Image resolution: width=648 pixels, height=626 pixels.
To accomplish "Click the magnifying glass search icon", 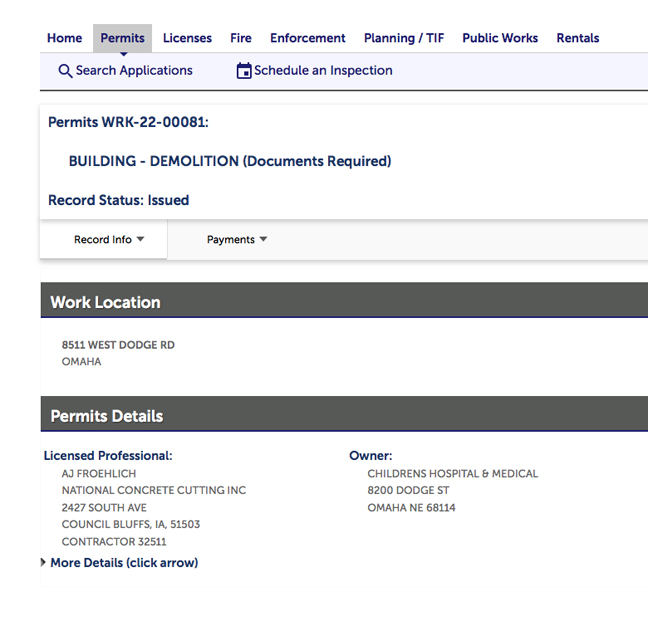I will (65, 71).
